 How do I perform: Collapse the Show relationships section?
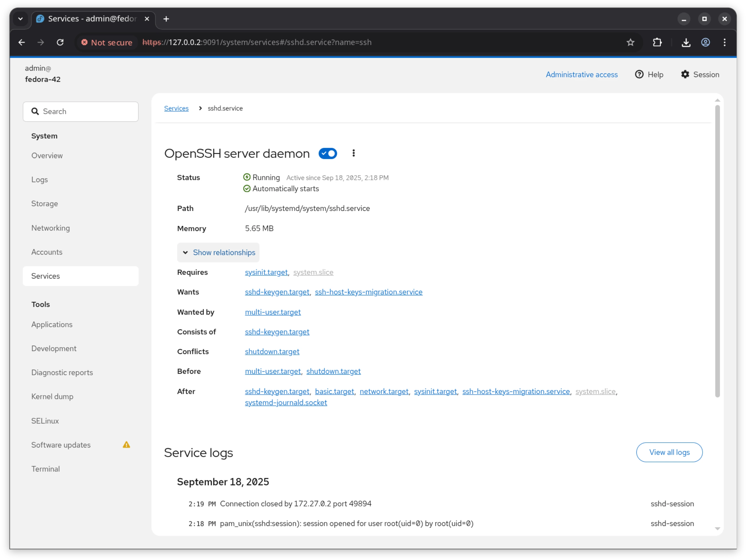pyautogui.click(x=218, y=252)
